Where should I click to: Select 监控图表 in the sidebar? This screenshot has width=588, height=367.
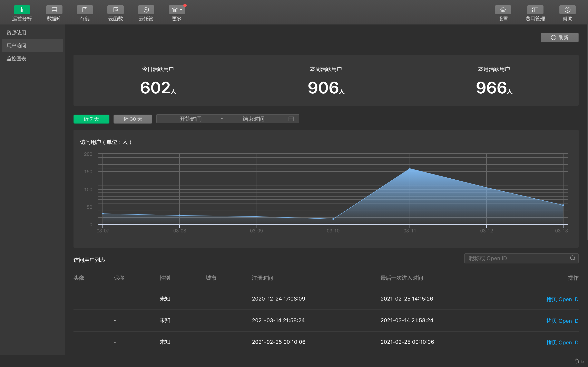click(x=16, y=59)
